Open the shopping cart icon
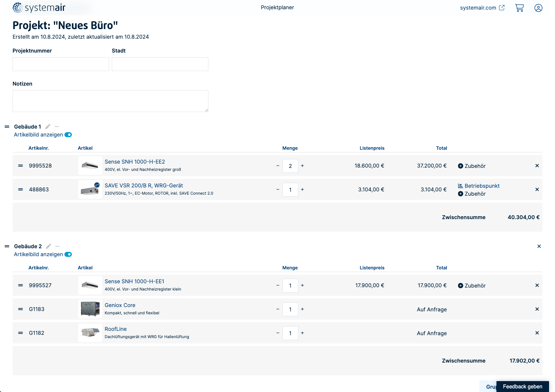This screenshot has height=392, width=555. point(519,8)
